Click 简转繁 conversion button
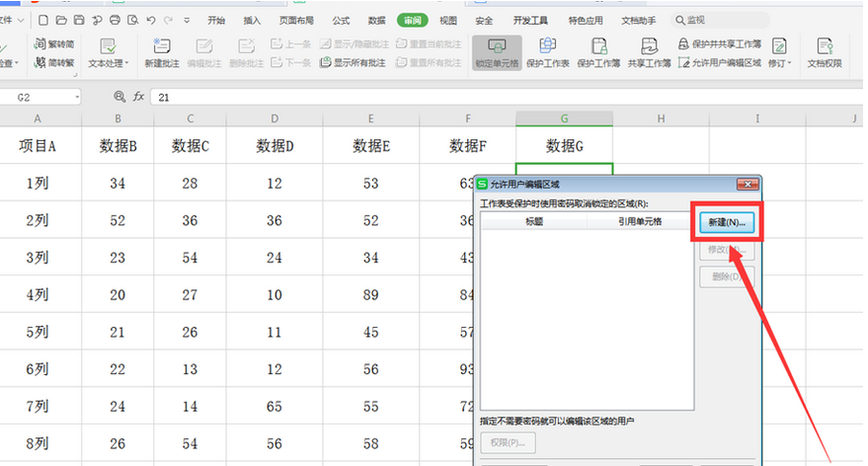 click(53, 62)
